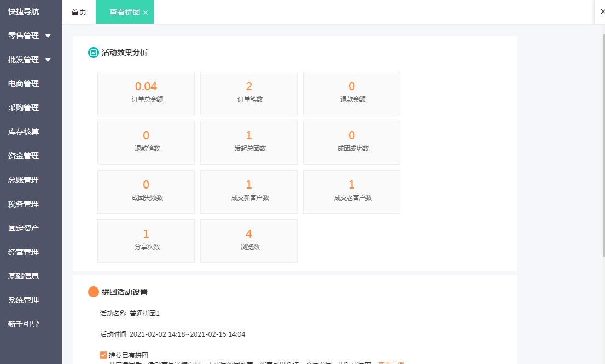The image size is (605, 364).
Task: Close the 查看拼团 tab
Action: [144, 11]
